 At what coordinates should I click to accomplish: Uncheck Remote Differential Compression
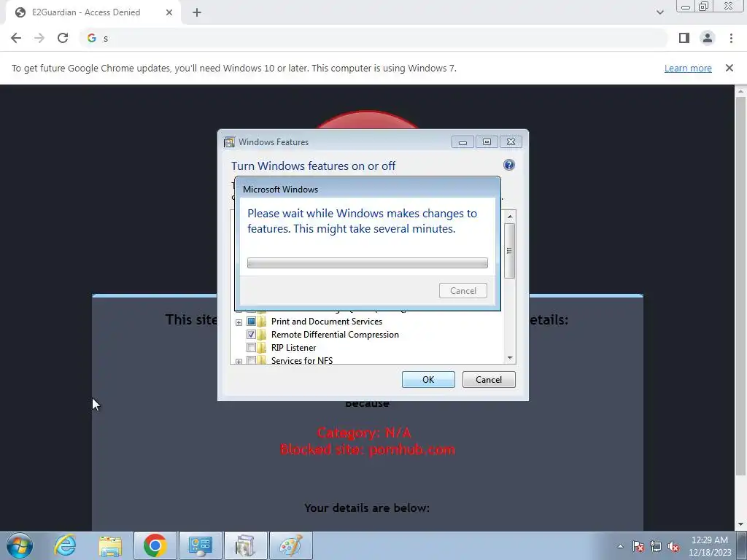(251, 334)
